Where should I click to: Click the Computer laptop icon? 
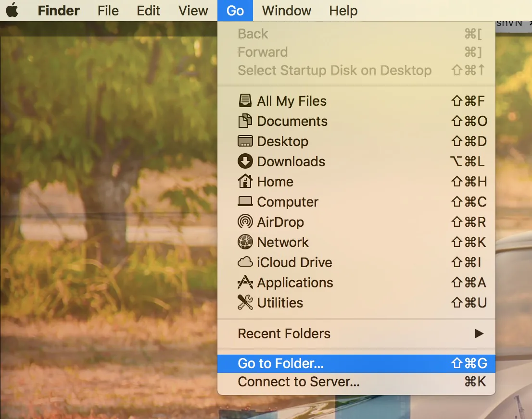point(245,202)
